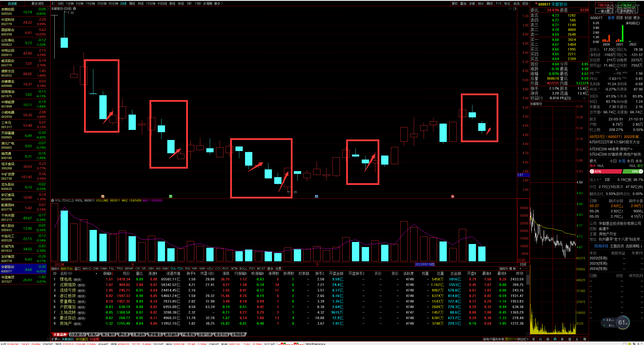This screenshot has width=644, height=345.
Task: Click the 价 price-distribution icon at bottom right
Action: click(541, 339)
